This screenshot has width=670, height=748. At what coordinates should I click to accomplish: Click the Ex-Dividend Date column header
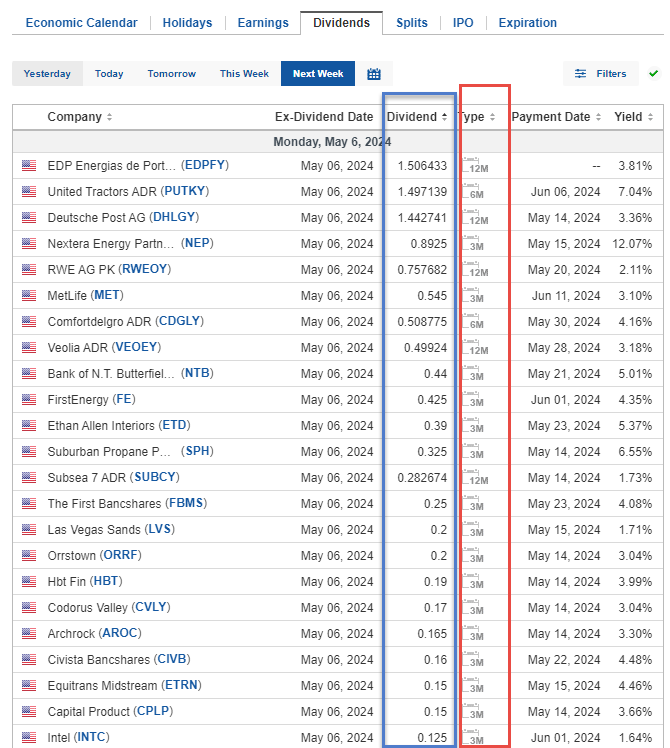pos(324,117)
